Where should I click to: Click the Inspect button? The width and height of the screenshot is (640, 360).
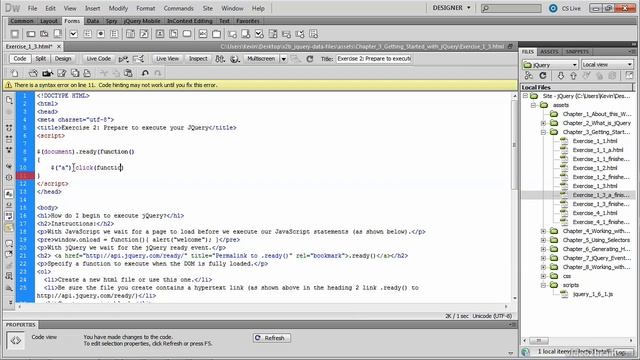coord(198,59)
